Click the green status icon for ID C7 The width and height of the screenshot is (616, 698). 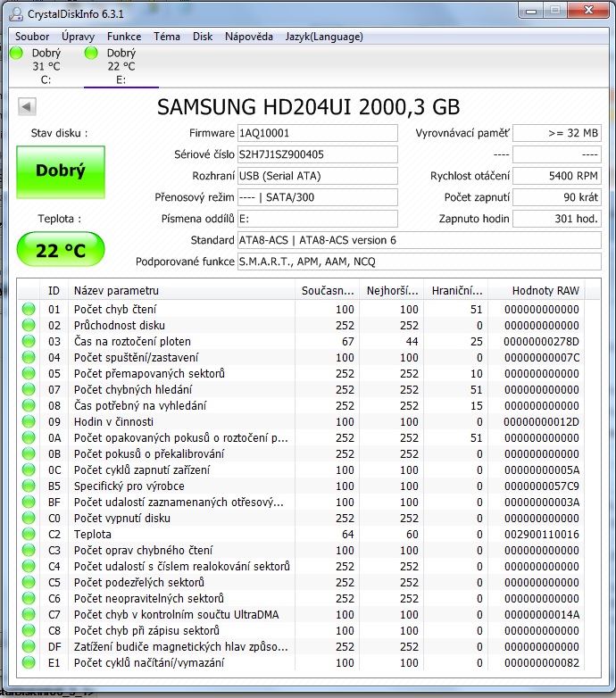pyautogui.click(x=29, y=614)
